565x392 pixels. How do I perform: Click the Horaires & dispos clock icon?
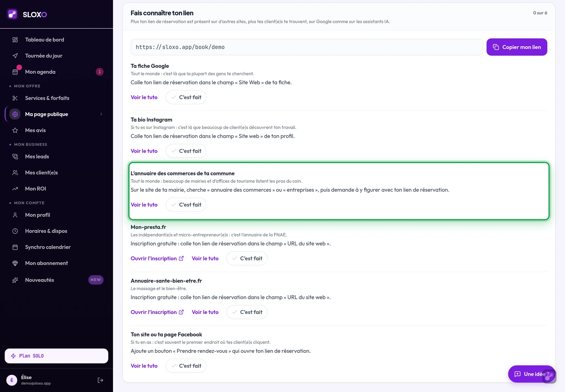pyautogui.click(x=15, y=231)
